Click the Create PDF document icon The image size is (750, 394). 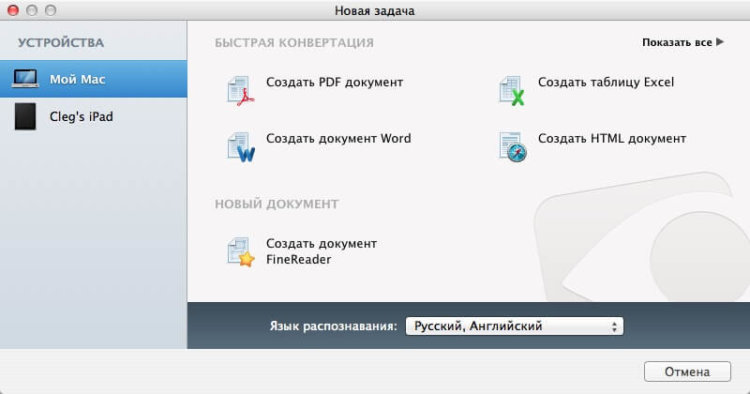(x=240, y=90)
